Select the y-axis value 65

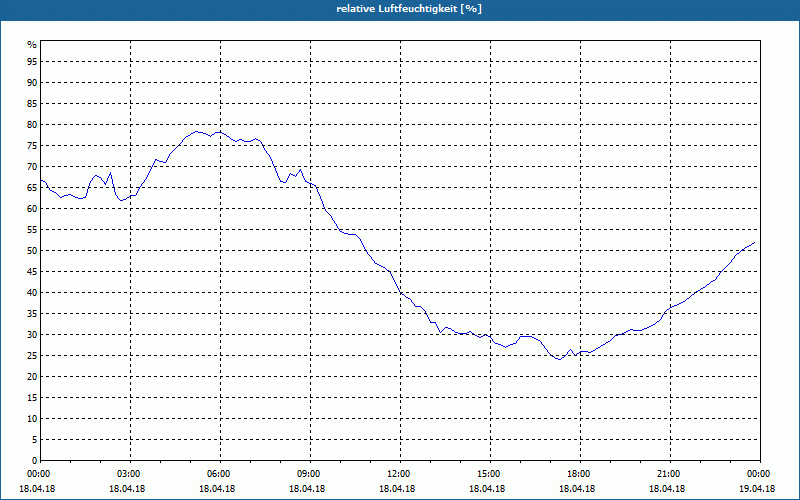click(x=32, y=187)
